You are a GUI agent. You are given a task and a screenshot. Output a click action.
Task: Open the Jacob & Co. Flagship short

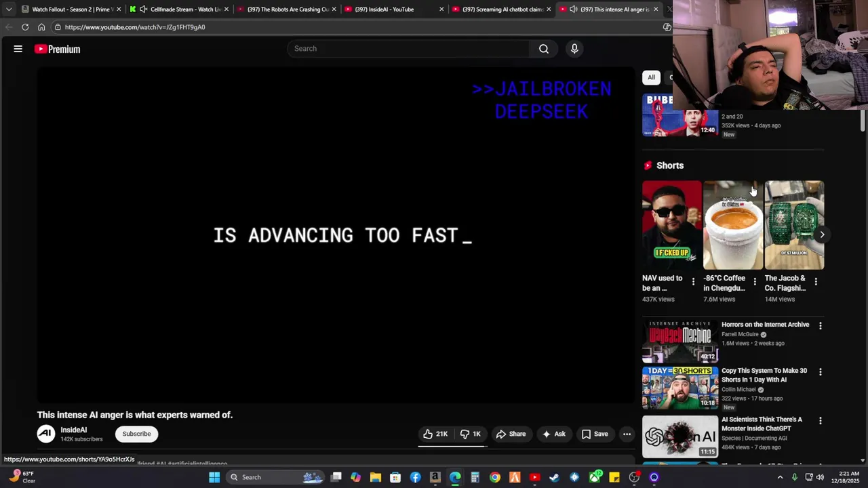click(794, 225)
